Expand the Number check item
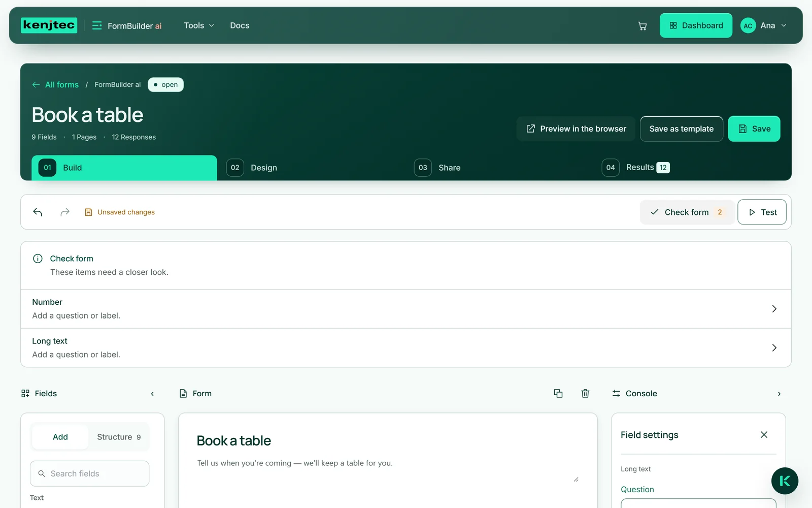 coord(406,309)
